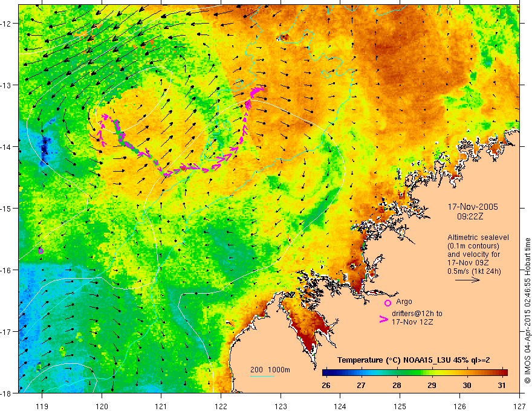Click the 'Altimetric sealevel' caption line
The width and height of the screenshot is (532, 411).
[478, 238]
